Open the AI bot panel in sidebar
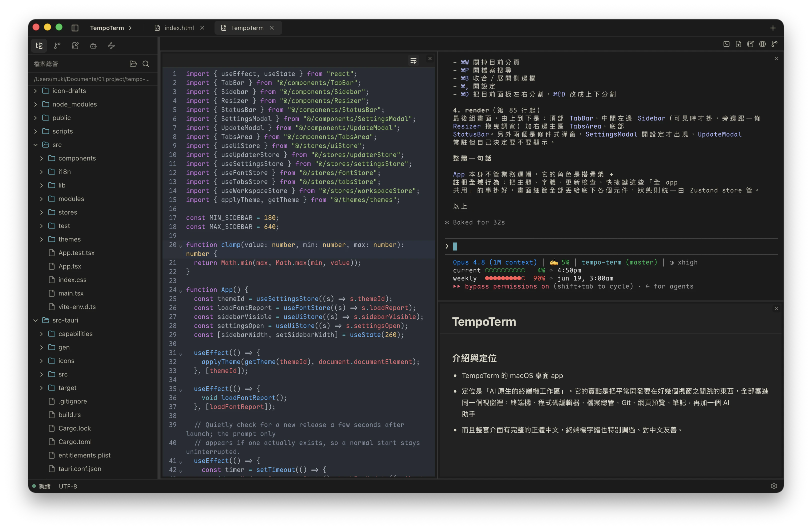The image size is (812, 530). coord(93,46)
